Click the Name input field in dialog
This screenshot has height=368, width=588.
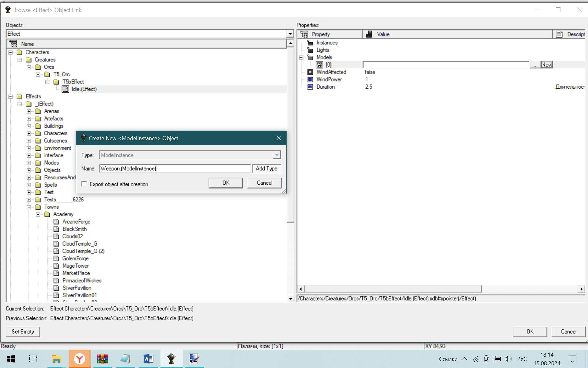tap(175, 168)
